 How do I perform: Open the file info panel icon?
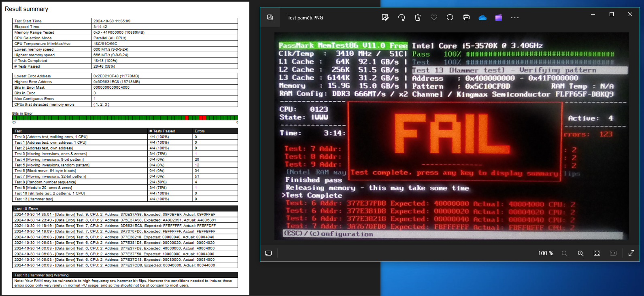point(450,17)
